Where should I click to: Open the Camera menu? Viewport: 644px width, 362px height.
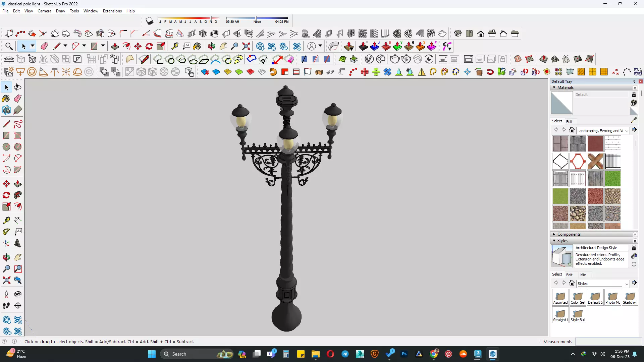[44, 11]
